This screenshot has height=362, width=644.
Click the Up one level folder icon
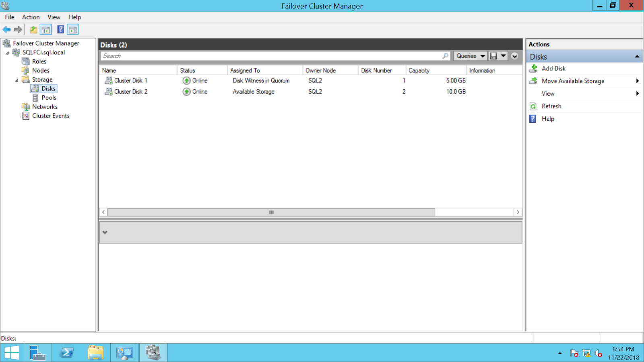[x=34, y=29]
